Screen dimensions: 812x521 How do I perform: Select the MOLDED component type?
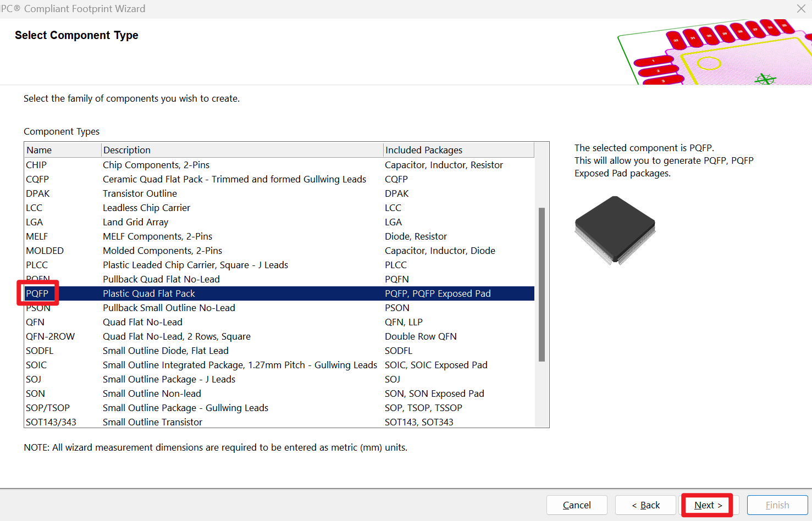(x=279, y=251)
